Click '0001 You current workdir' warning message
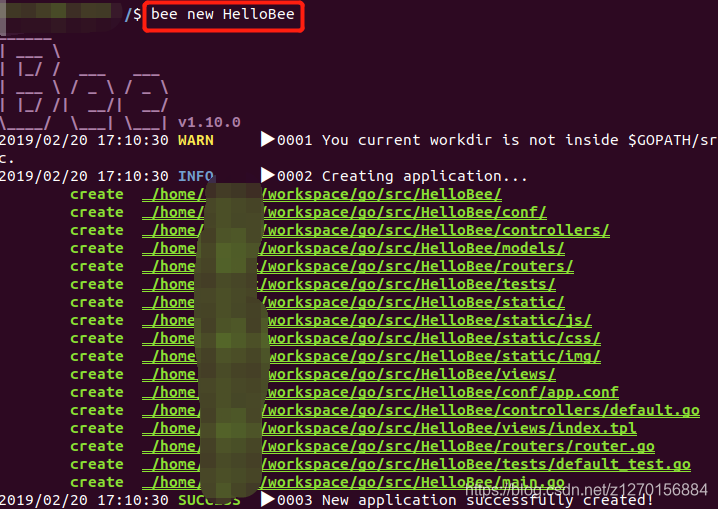The image size is (718, 509). coord(497,140)
